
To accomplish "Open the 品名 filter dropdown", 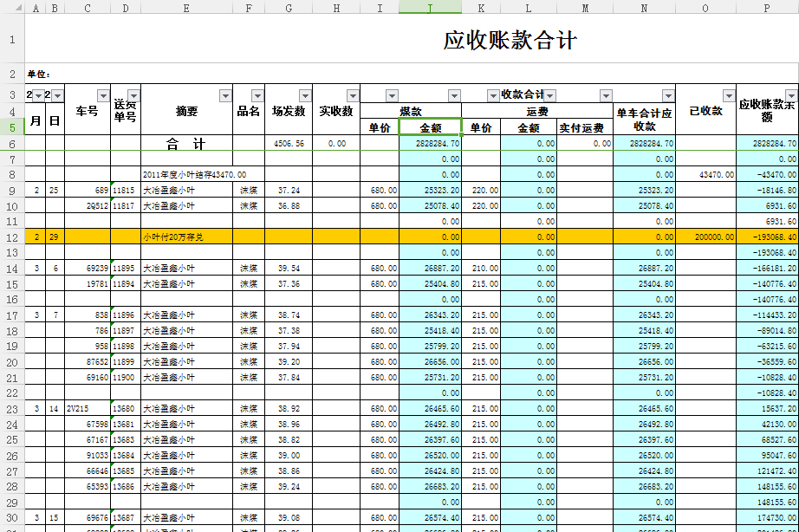I will 257,95.
